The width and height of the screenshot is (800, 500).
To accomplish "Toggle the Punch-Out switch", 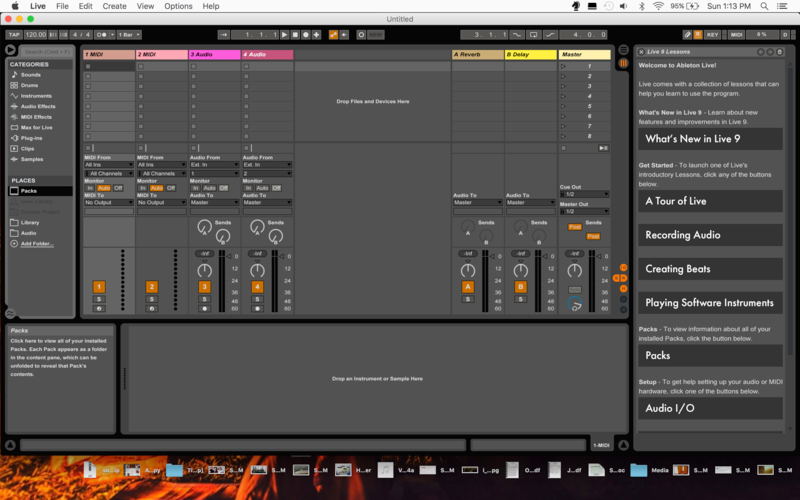I will tap(550, 35).
